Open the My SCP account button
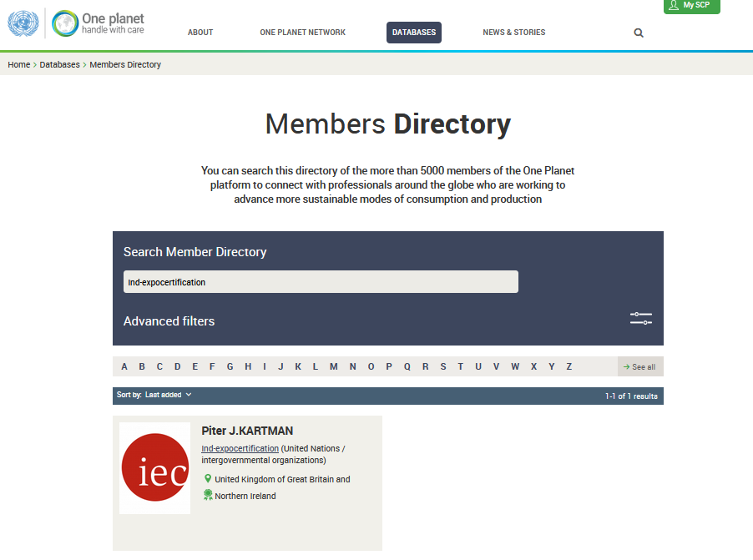The height and width of the screenshot is (560, 753). pos(691,6)
